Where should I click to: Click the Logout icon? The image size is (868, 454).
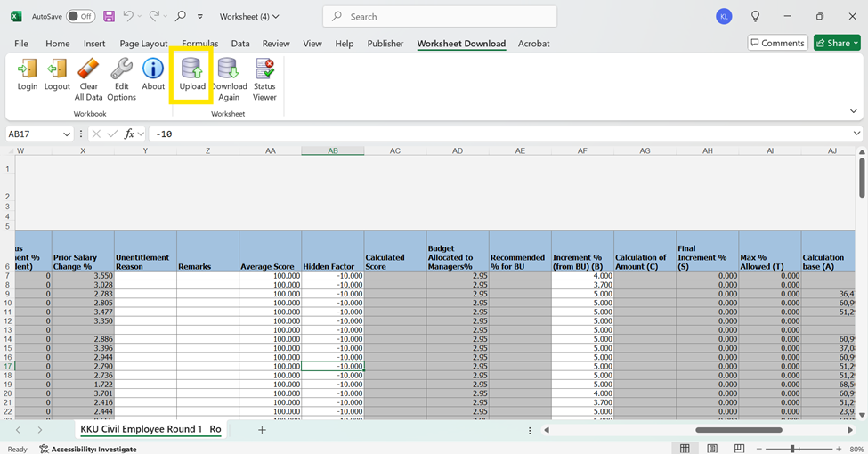(x=57, y=75)
